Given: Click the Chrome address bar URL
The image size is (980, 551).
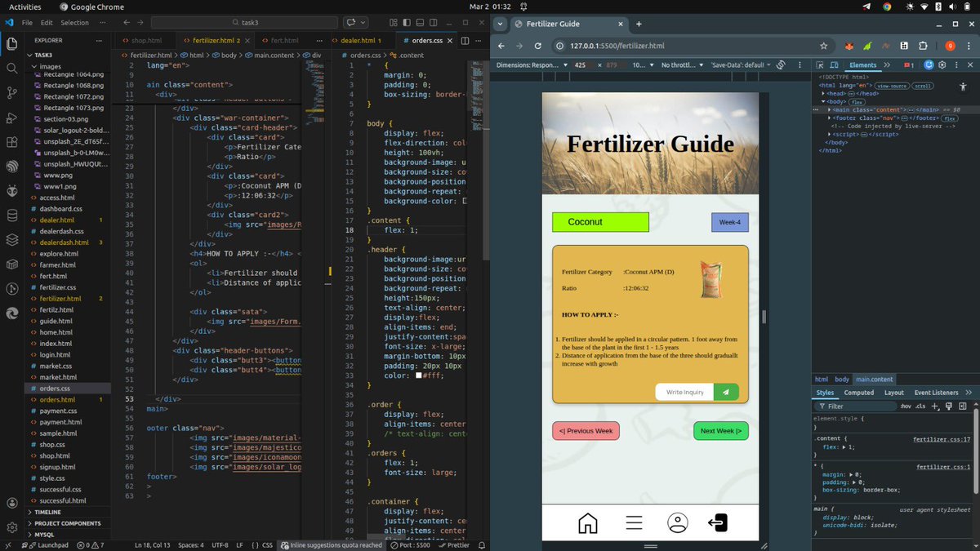Looking at the screenshot, I should pyautogui.click(x=617, y=47).
